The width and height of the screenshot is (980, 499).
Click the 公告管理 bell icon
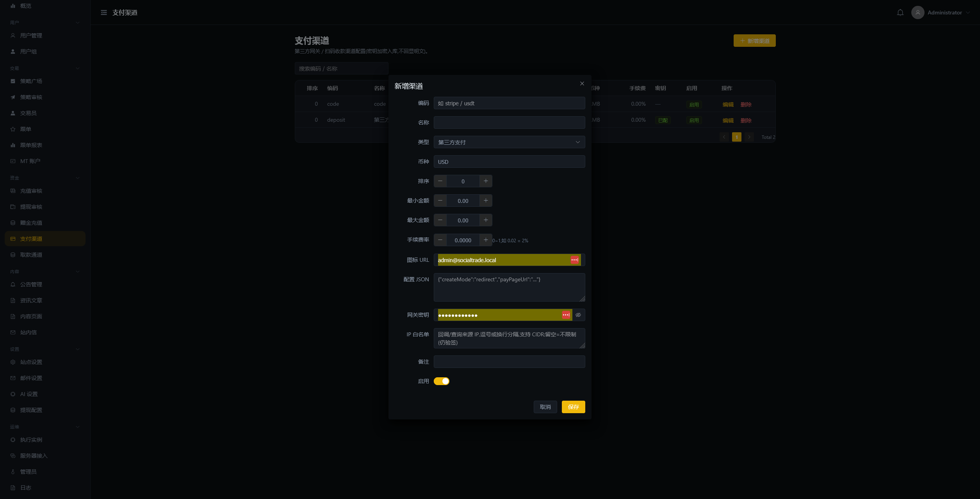pyautogui.click(x=13, y=284)
